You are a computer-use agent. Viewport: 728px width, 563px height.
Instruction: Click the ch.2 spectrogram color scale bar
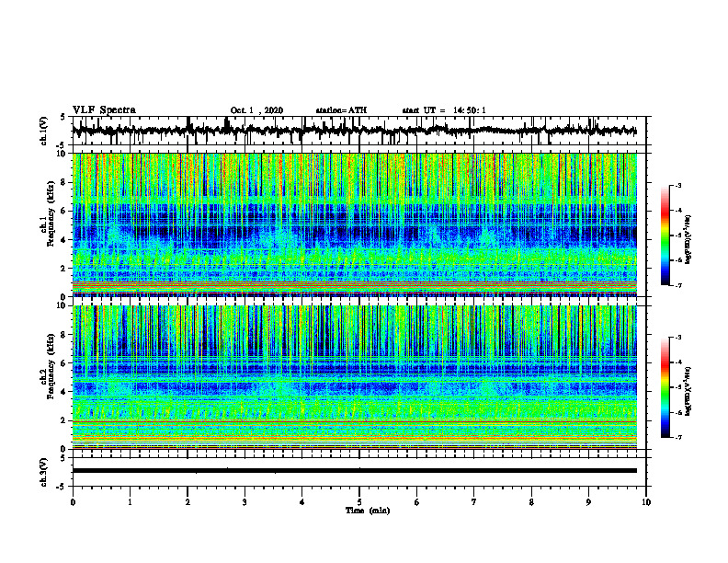coord(665,387)
